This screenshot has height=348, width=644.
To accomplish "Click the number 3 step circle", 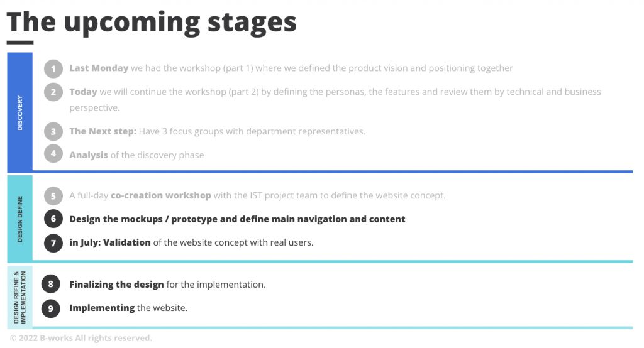I will click(x=53, y=131).
